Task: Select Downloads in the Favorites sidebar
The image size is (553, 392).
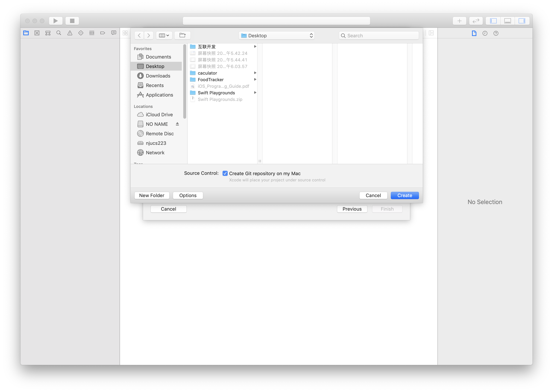Action: click(x=158, y=76)
